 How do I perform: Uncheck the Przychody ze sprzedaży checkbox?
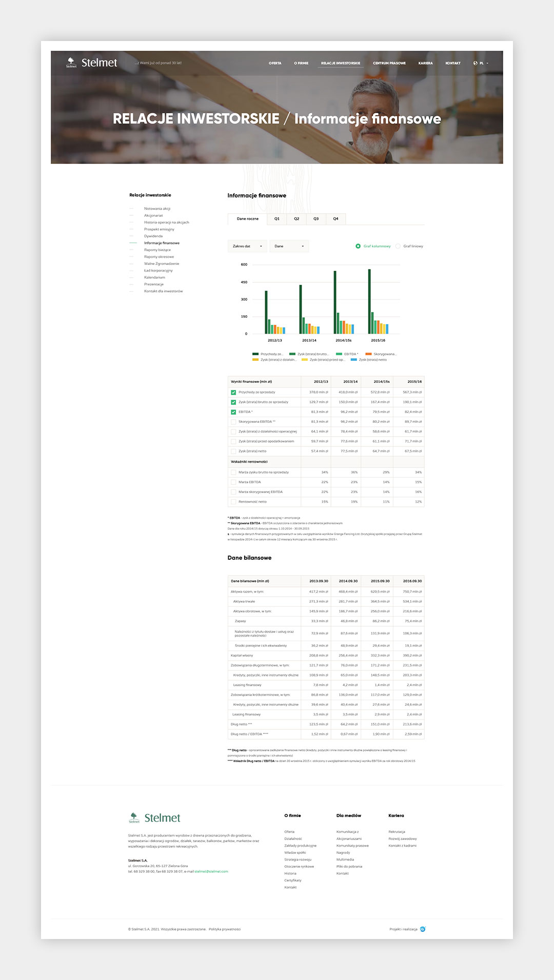click(x=233, y=392)
